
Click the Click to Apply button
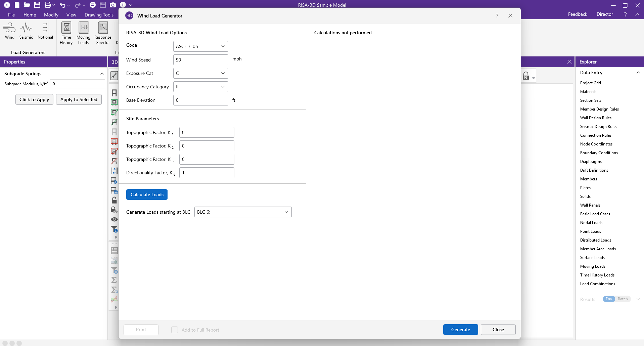tap(34, 99)
